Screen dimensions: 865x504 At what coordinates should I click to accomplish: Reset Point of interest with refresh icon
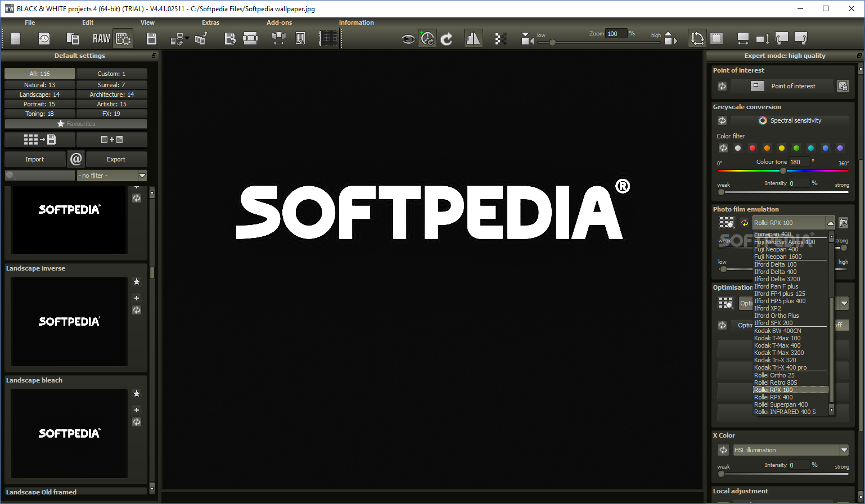click(722, 86)
